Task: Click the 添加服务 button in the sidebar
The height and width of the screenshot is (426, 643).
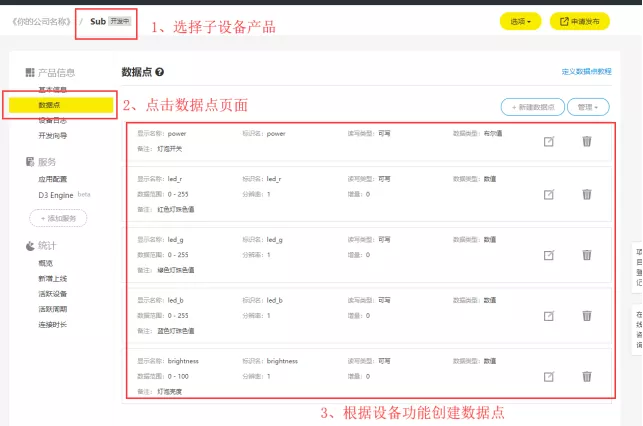Action: 58,217
